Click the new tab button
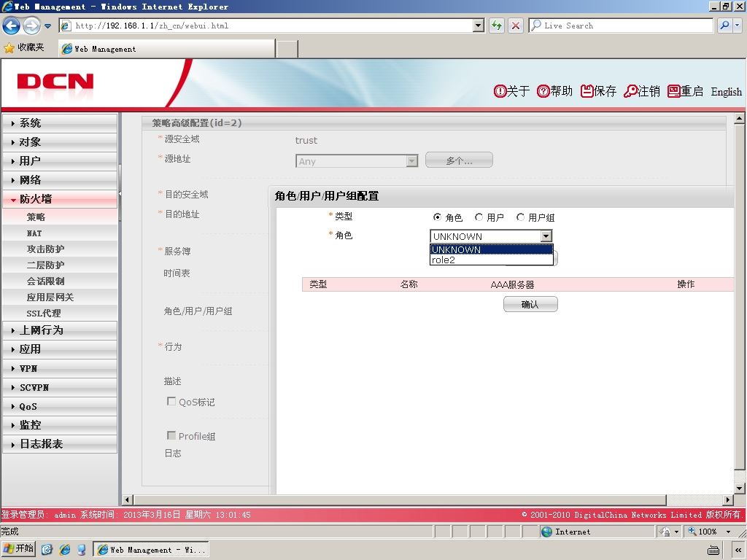 (287, 49)
